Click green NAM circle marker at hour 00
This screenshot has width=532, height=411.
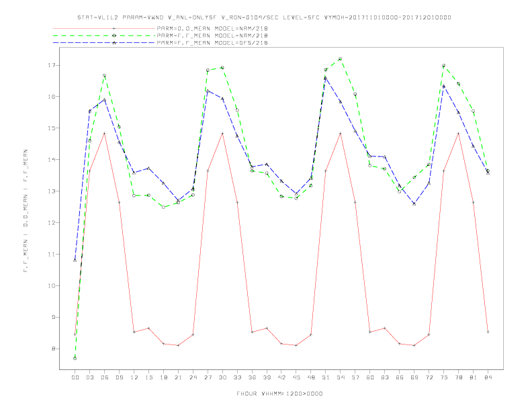pyautogui.click(x=75, y=359)
